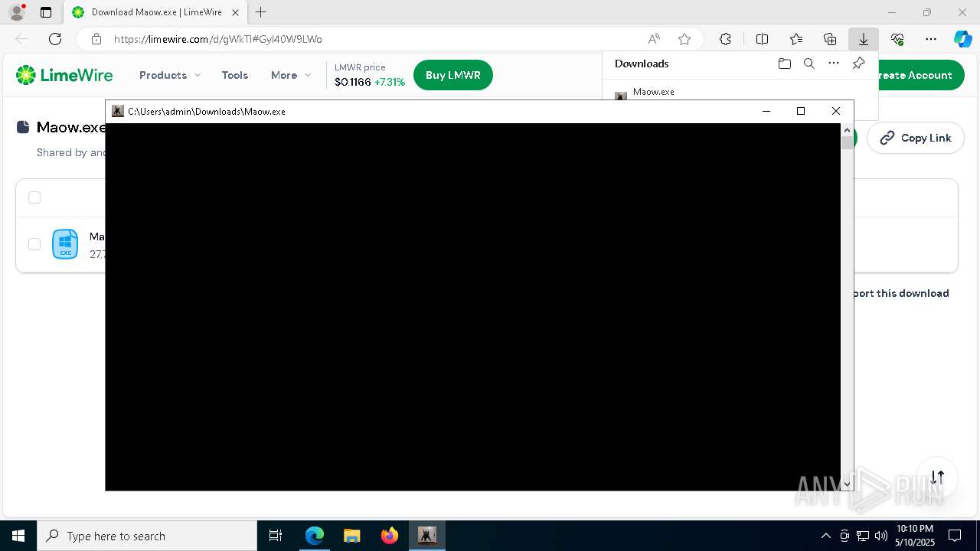Click the console scrollbar thumb
The image size is (980, 551).
(847, 142)
